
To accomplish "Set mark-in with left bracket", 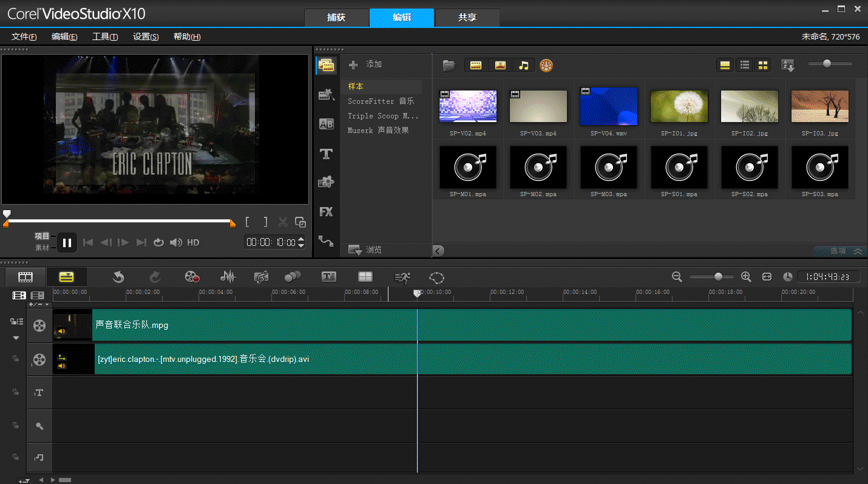I will pyautogui.click(x=248, y=222).
